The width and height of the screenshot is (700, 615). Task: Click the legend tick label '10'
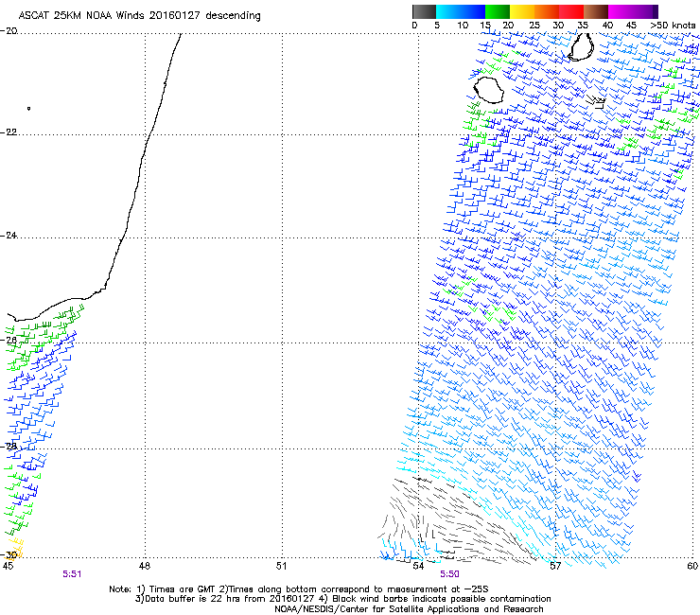tap(463, 26)
